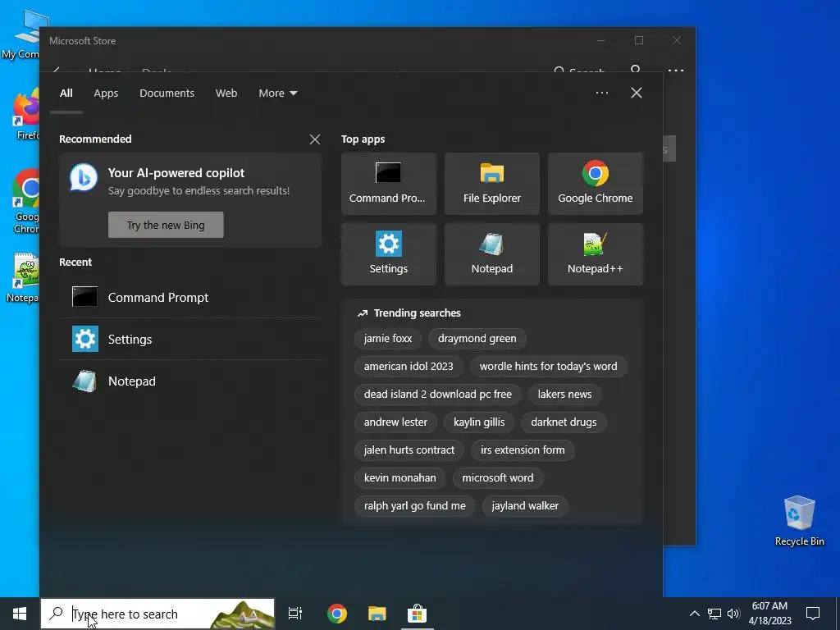Search trending topic lakers news

point(564,395)
